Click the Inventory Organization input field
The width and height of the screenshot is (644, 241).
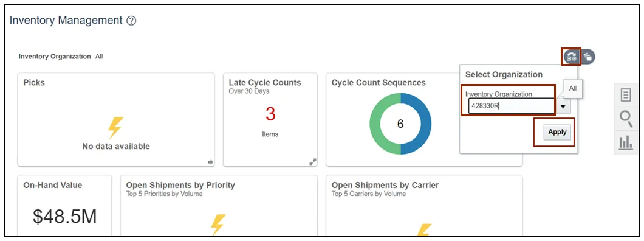coord(512,107)
